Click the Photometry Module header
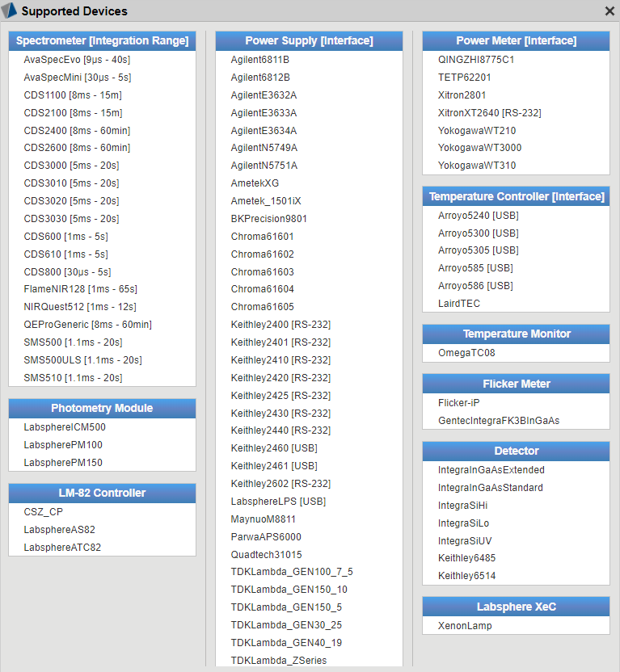This screenshot has width=620, height=672. tap(102, 409)
